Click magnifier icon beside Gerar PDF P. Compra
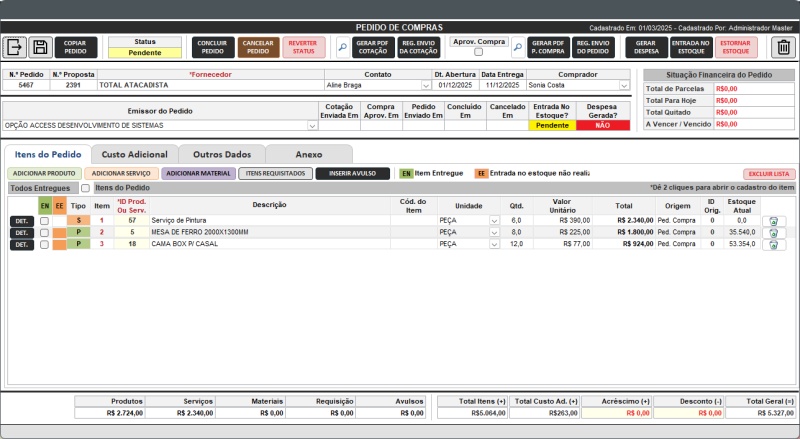 518,47
